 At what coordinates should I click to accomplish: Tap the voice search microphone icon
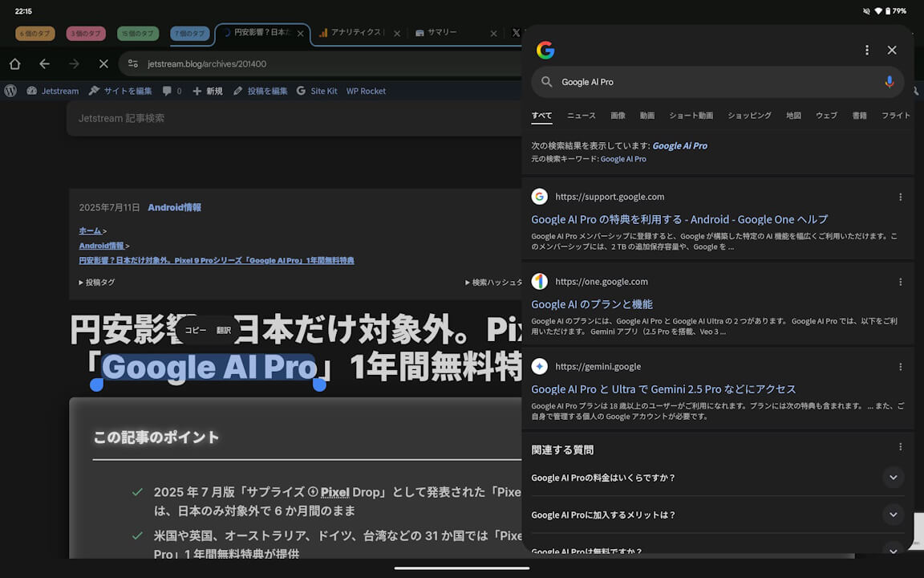(x=890, y=82)
